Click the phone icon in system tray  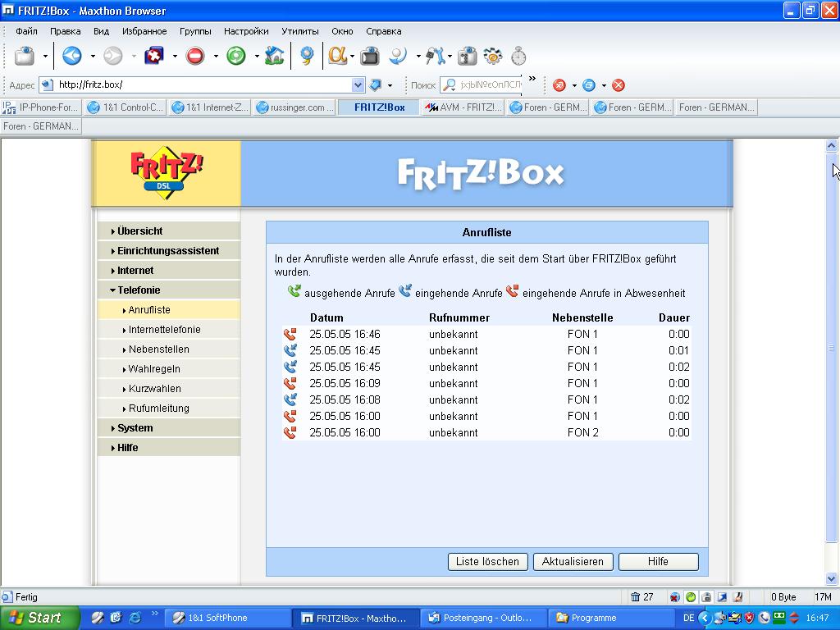point(765,618)
